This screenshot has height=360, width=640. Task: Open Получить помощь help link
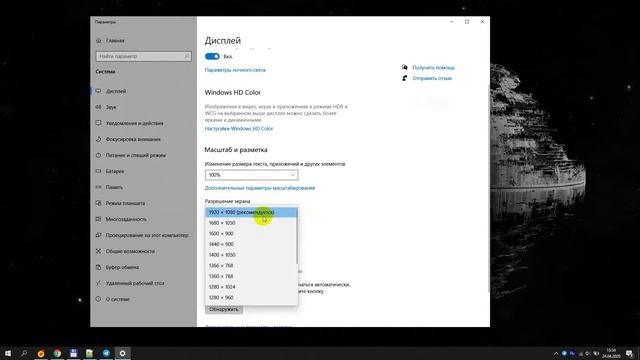(x=433, y=68)
